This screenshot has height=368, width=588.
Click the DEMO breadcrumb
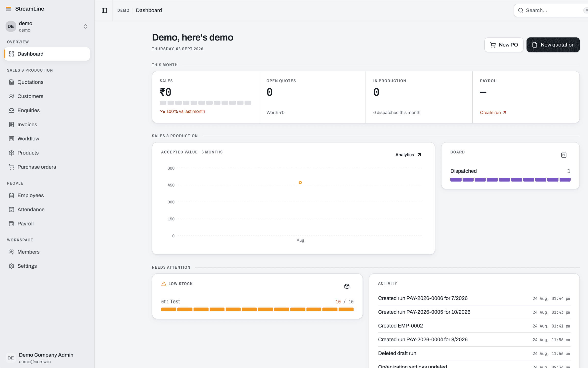pyautogui.click(x=123, y=11)
